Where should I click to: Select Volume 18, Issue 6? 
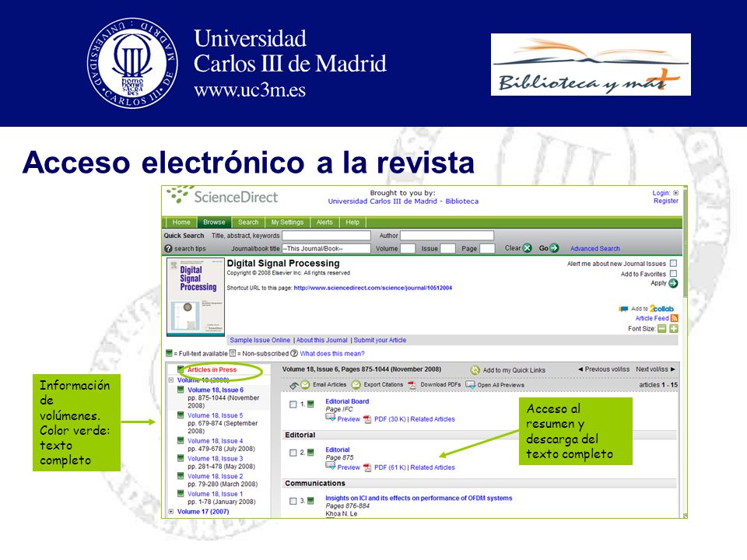click(216, 390)
